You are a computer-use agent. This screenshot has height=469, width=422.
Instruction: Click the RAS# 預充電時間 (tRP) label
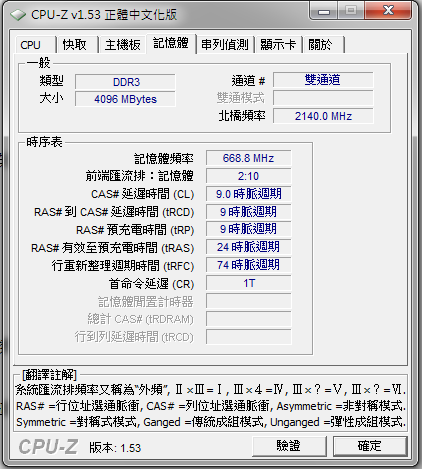click(x=135, y=230)
